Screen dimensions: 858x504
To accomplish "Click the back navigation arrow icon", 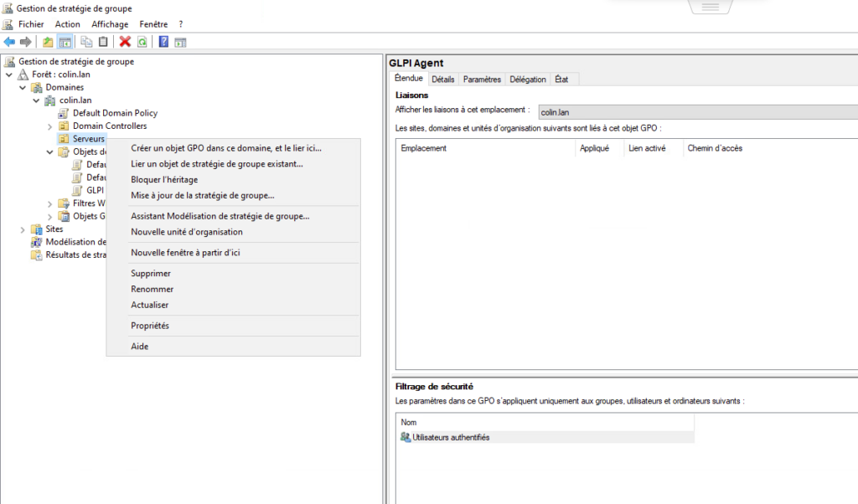I will (x=9, y=41).
